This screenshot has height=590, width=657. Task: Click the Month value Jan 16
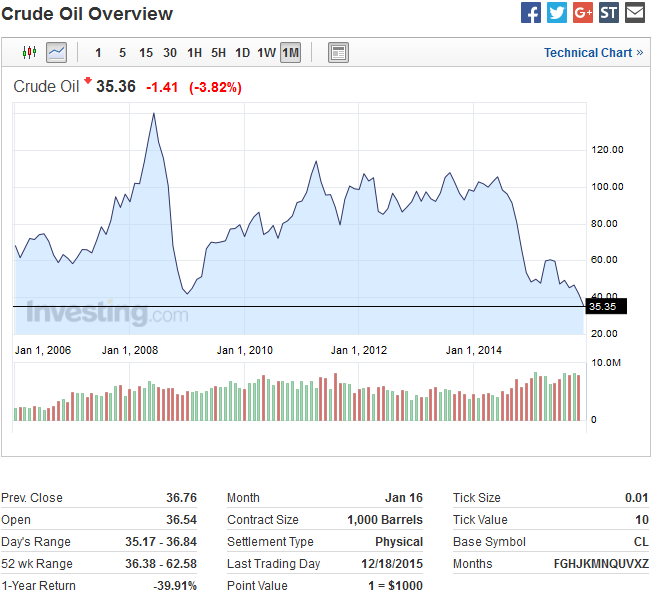click(404, 498)
